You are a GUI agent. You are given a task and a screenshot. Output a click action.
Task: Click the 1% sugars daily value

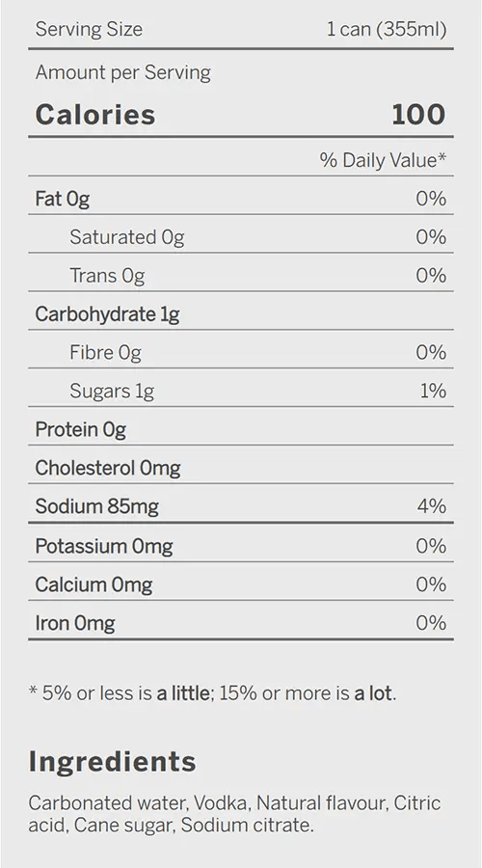[433, 391]
